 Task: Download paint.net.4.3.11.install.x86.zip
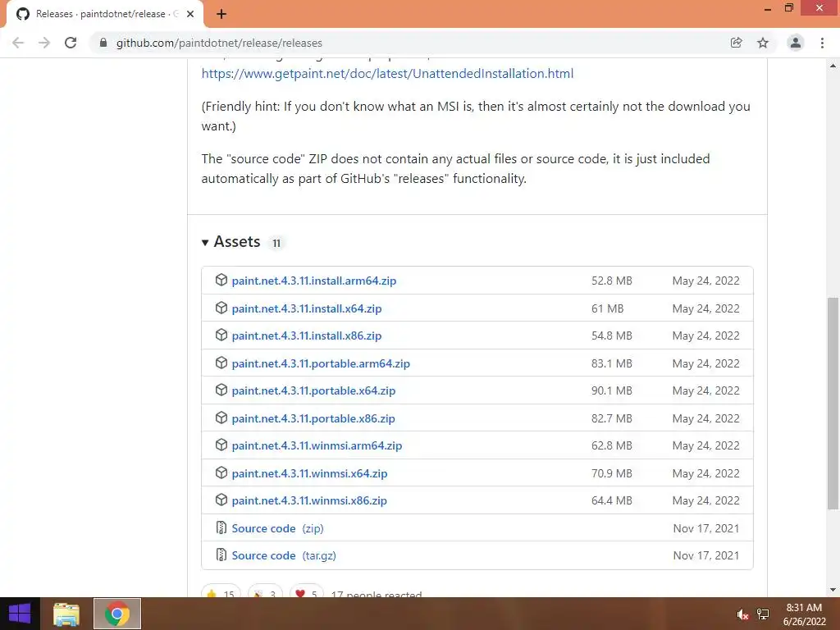pyautogui.click(x=307, y=336)
